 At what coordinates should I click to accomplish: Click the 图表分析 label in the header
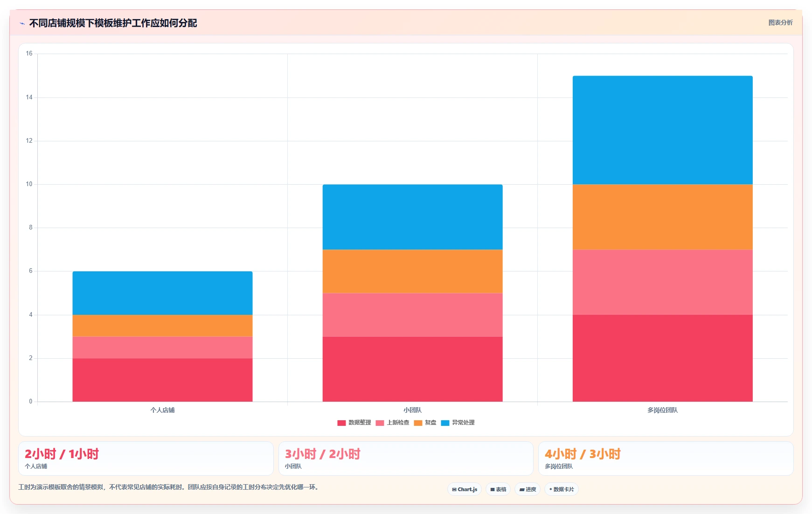pyautogui.click(x=780, y=22)
